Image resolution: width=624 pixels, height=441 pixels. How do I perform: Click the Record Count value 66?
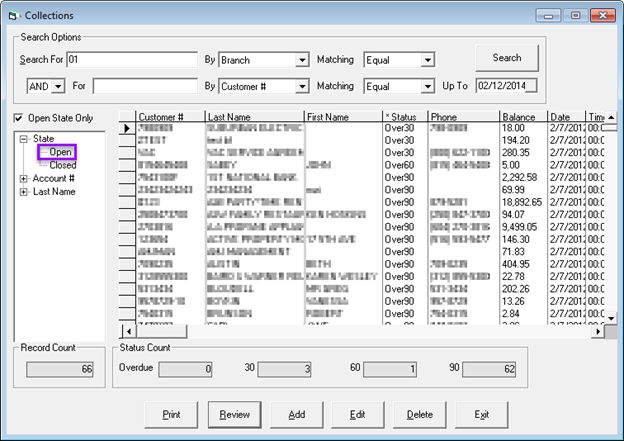(x=60, y=369)
